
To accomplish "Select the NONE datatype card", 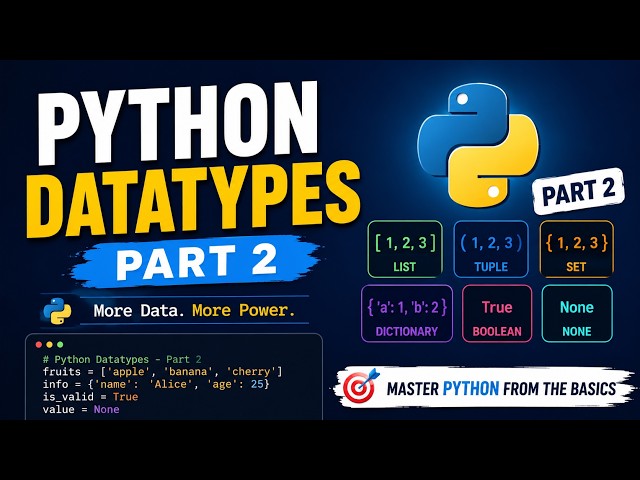I will pos(577,313).
